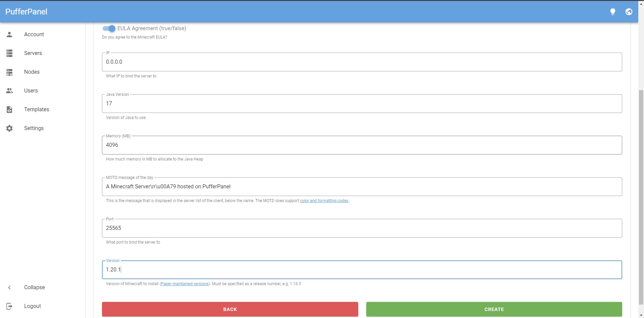This screenshot has height=318, width=644.
Task: Click the Create button
Action: (494, 309)
